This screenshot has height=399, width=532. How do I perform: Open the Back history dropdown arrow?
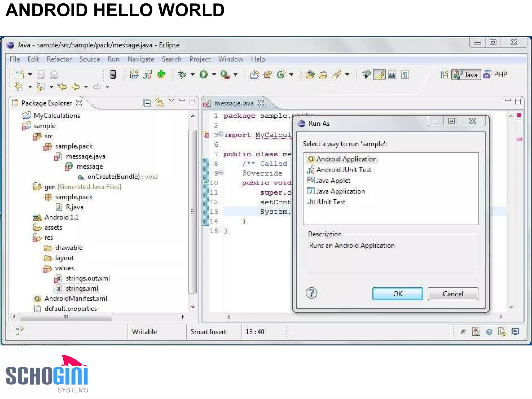[x=86, y=87]
